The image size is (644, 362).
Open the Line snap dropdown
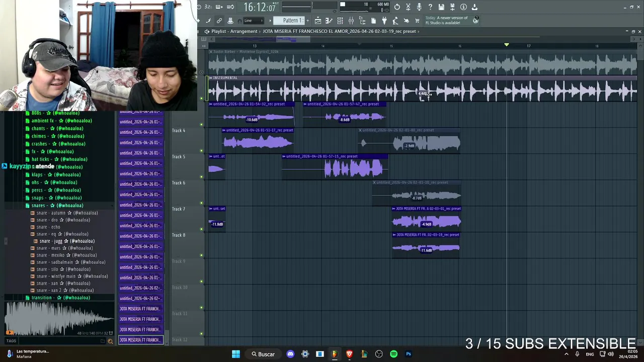click(254, 21)
